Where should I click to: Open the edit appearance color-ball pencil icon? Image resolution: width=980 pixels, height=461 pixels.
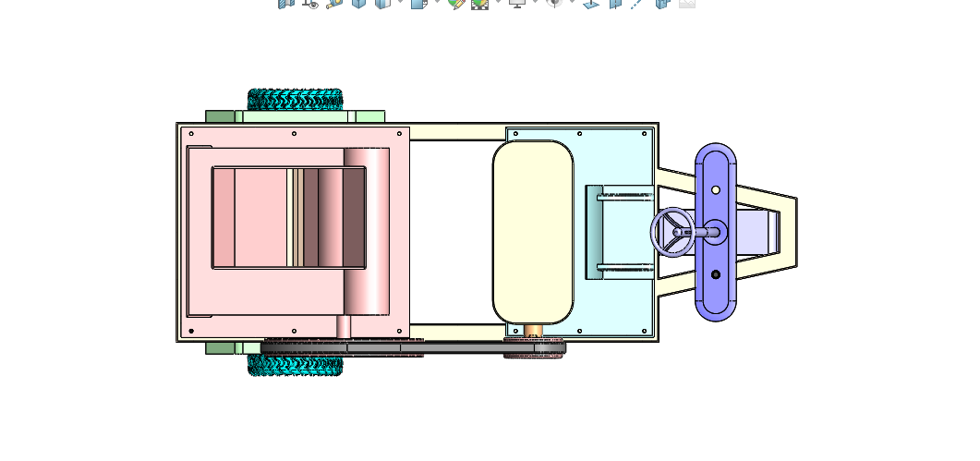point(456,3)
